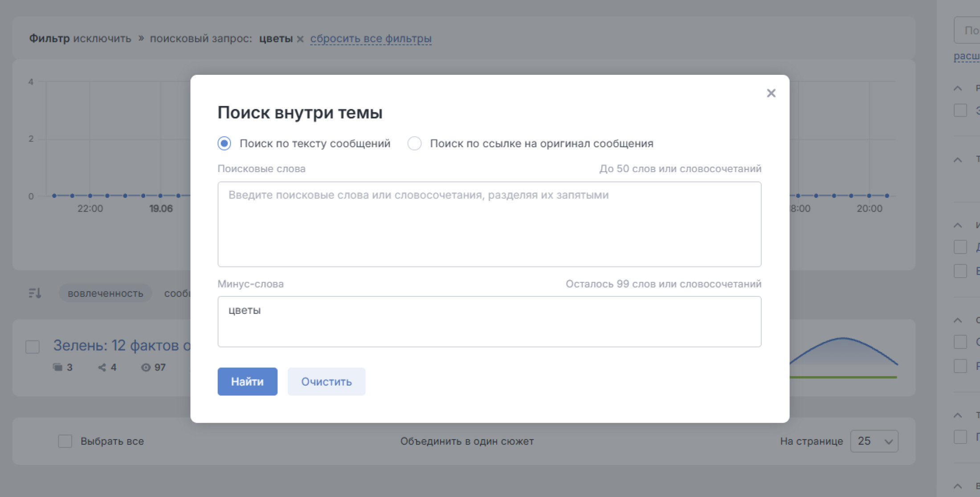Click the sort order icon
This screenshot has width=980, height=497.
(x=35, y=293)
